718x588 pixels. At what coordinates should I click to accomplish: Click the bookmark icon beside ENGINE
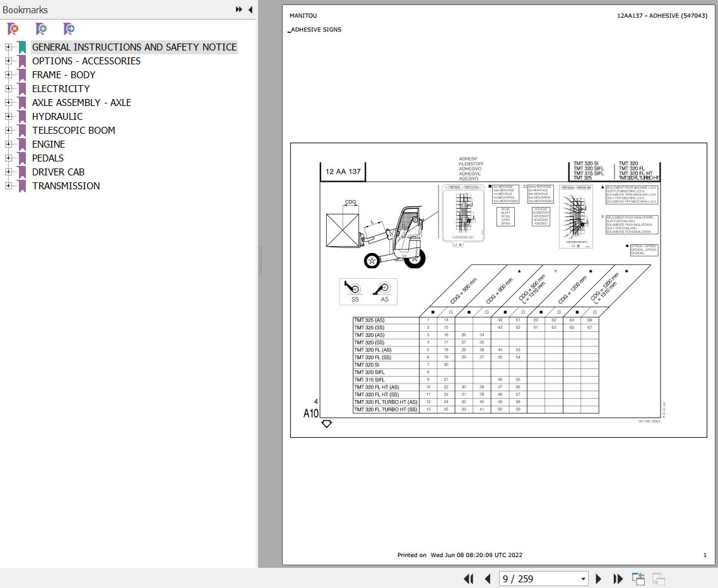[x=21, y=144]
